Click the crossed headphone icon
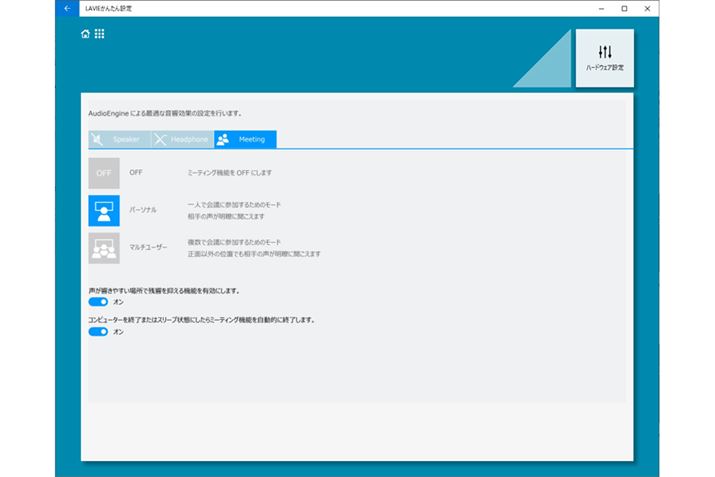Viewport: 715px width, 477px height. tap(160, 139)
